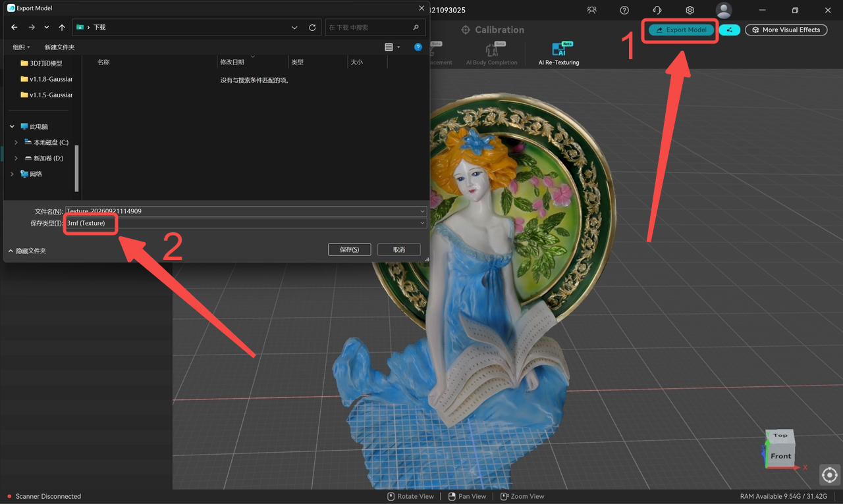Sort by 修改日期 column header
The width and height of the screenshot is (843, 504).
pos(232,62)
